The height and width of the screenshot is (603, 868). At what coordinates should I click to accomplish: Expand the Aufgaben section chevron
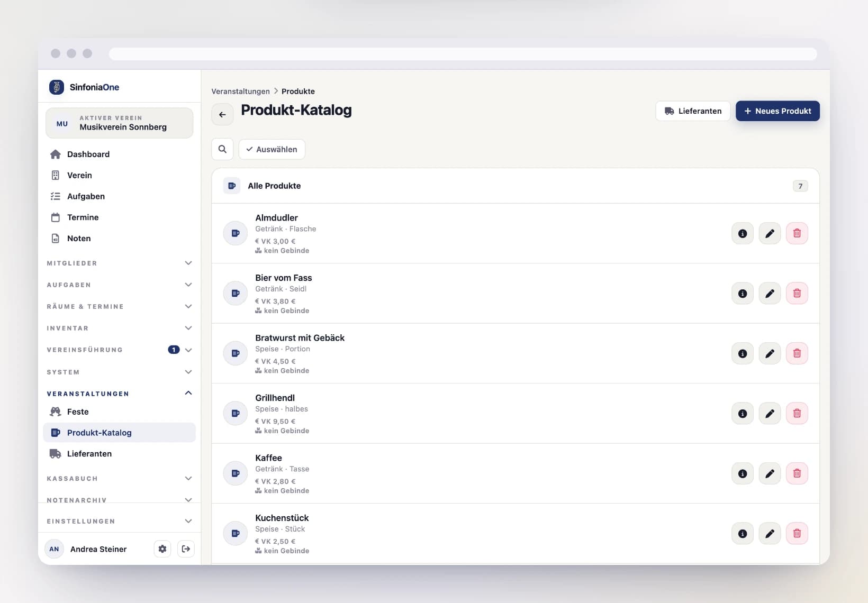tap(188, 285)
